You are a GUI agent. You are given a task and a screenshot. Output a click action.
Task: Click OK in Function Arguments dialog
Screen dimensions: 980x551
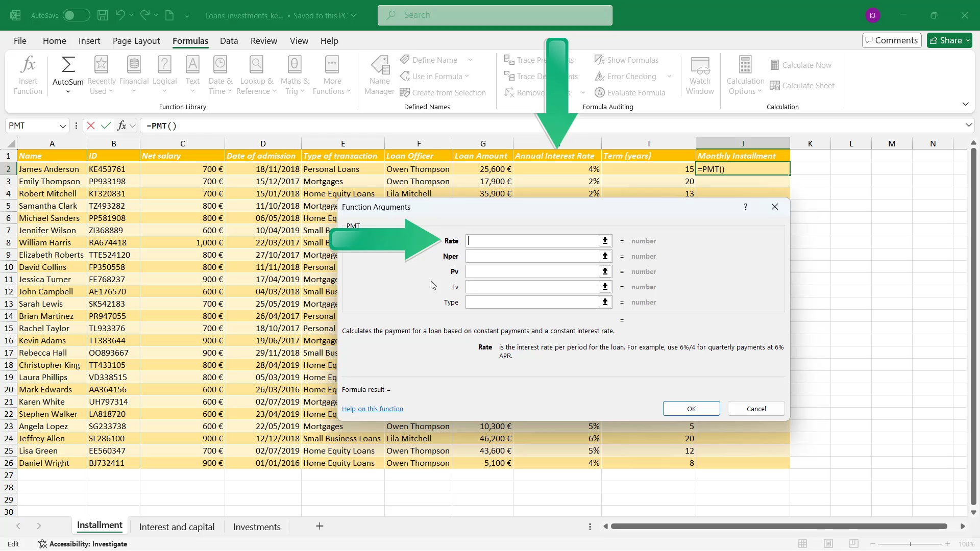(x=691, y=409)
